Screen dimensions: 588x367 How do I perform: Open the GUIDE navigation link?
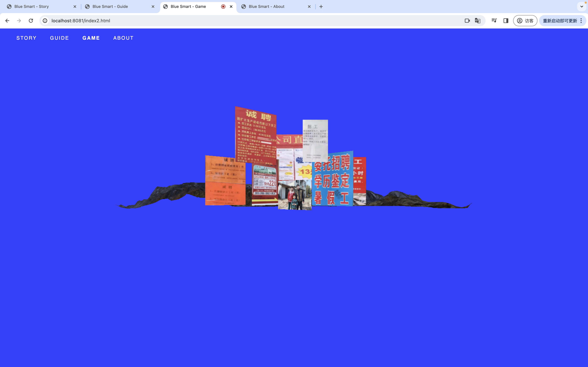(x=60, y=38)
